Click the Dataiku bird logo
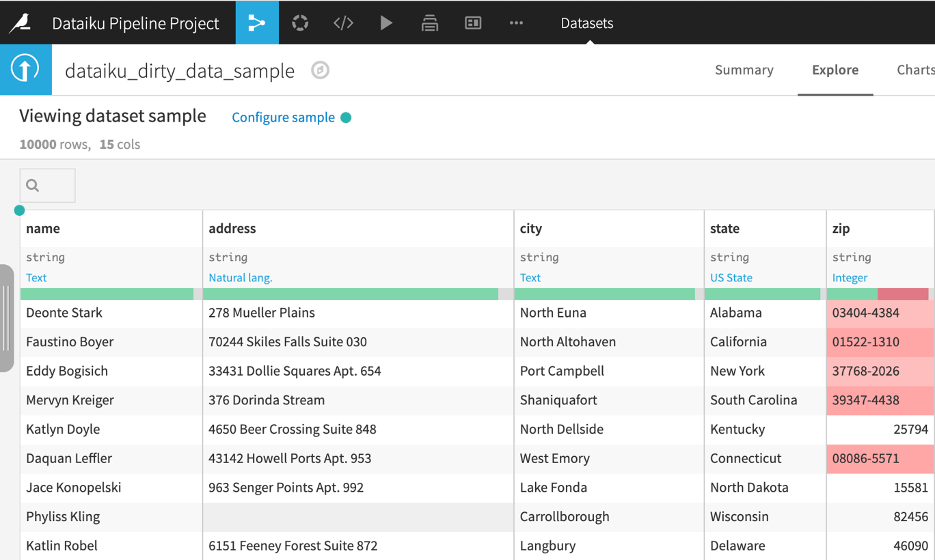 tap(26, 23)
